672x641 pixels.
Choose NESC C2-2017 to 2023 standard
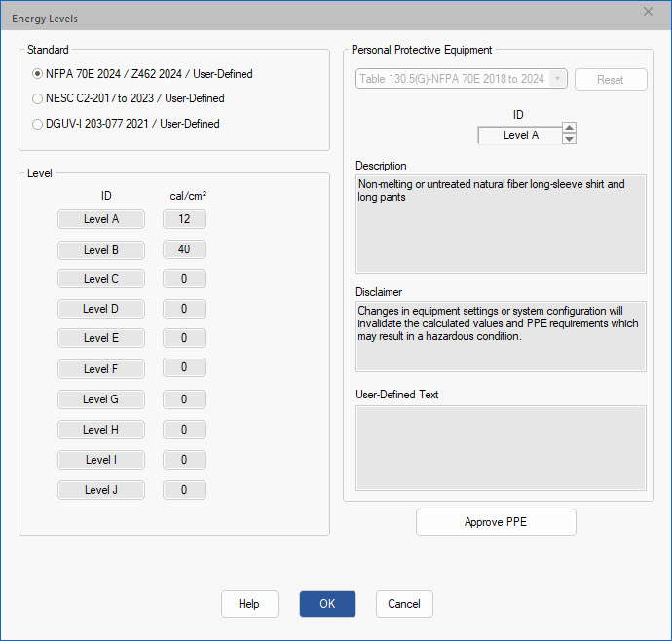coord(38,98)
